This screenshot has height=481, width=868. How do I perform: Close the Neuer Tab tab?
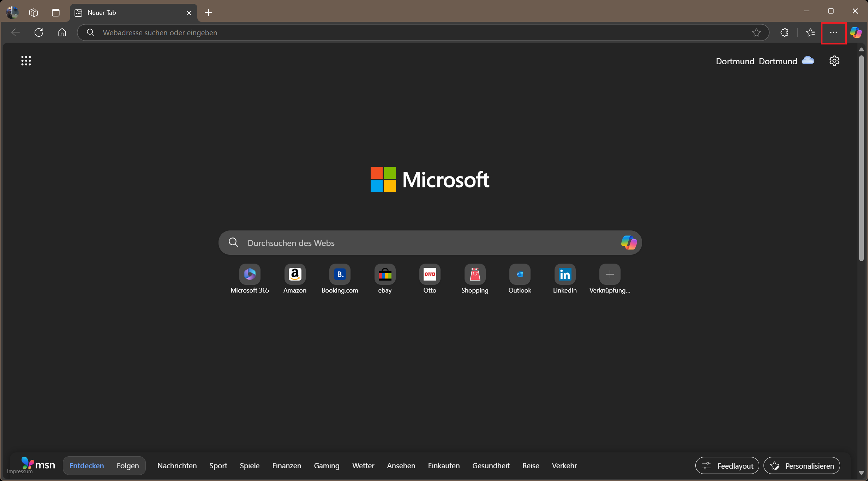coord(189,13)
